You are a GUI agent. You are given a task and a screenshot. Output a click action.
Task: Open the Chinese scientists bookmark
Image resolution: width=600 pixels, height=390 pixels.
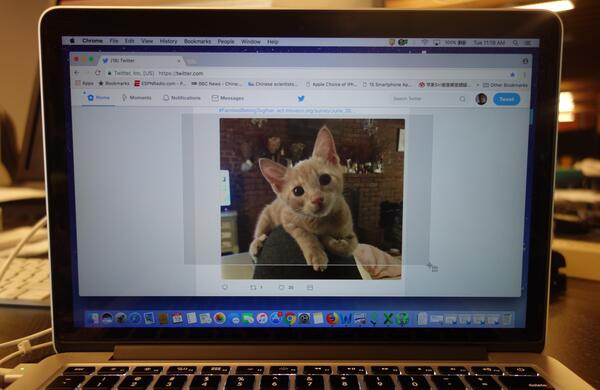point(272,84)
